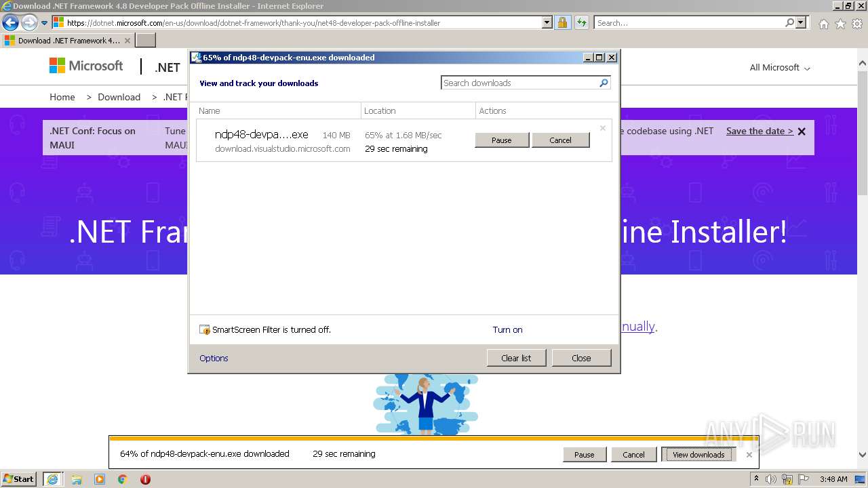Cancel download in the notification bar
The height and width of the screenshot is (488, 868).
click(634, 455)
